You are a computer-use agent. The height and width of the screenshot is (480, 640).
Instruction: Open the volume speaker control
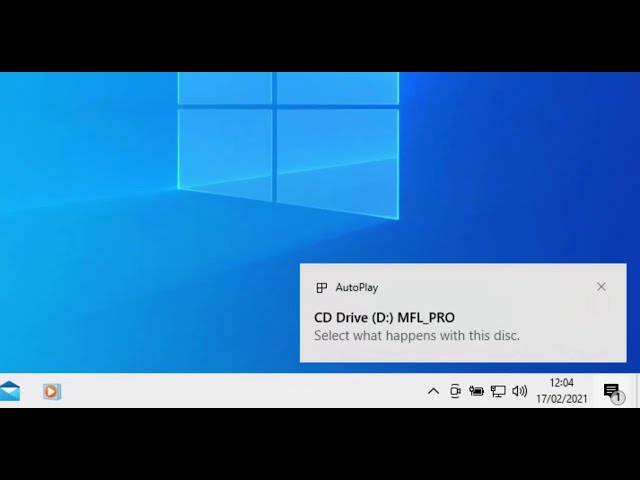coord(520,391)
